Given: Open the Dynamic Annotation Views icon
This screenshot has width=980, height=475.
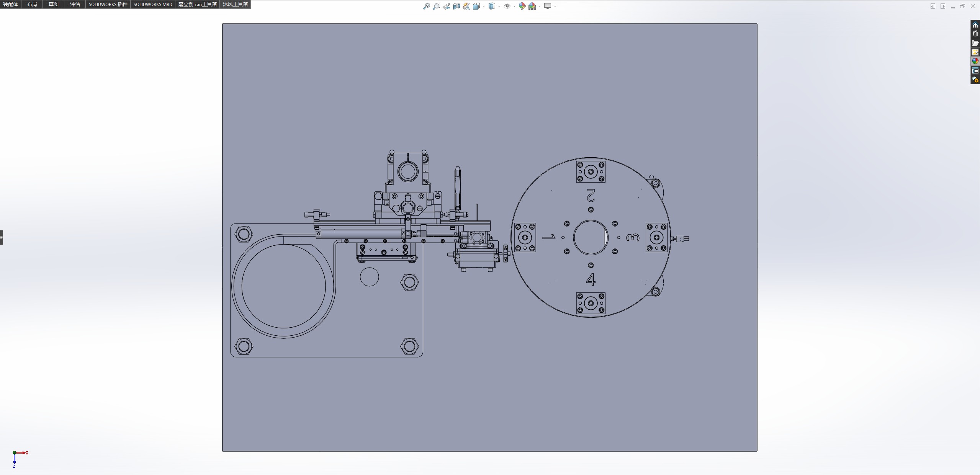Looking at the screenshot, I should (x=466, y=6).
